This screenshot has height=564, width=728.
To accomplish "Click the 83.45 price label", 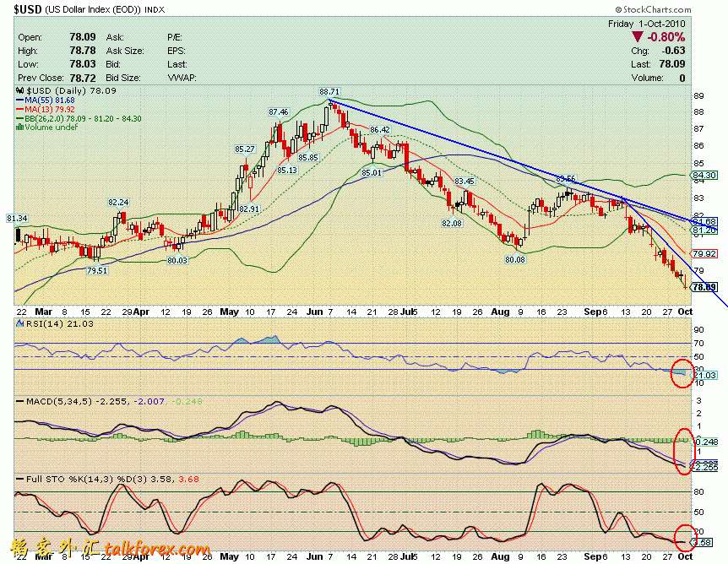I will click(x=465, y=181).
